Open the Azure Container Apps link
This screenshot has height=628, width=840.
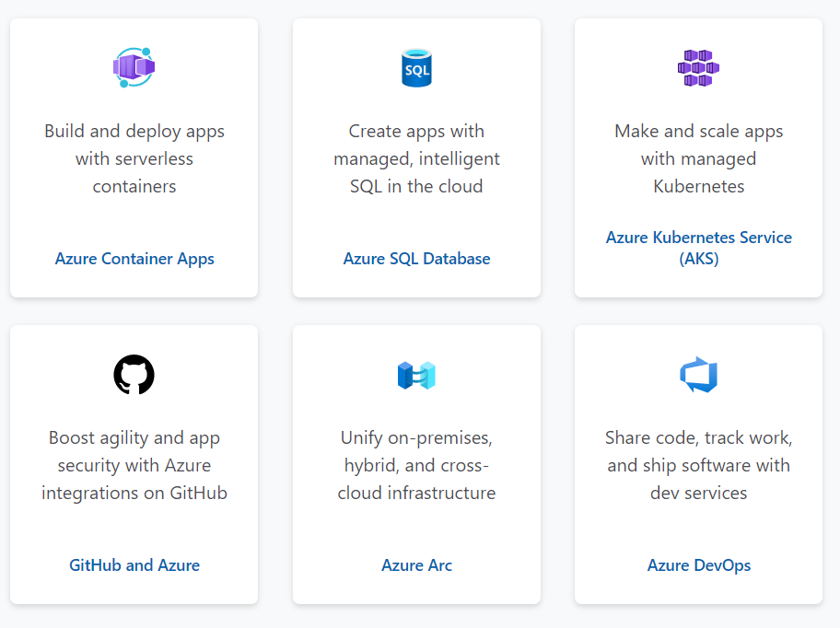coord(134,259)
